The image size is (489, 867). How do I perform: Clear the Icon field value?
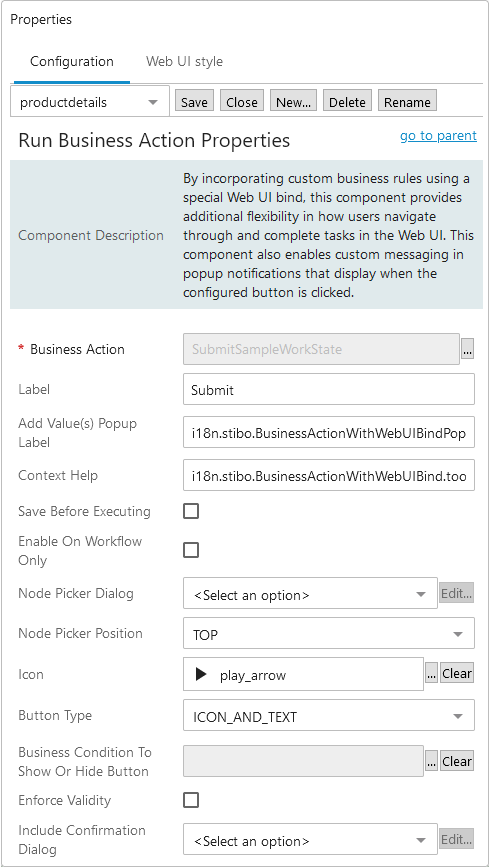click(457, 674)
